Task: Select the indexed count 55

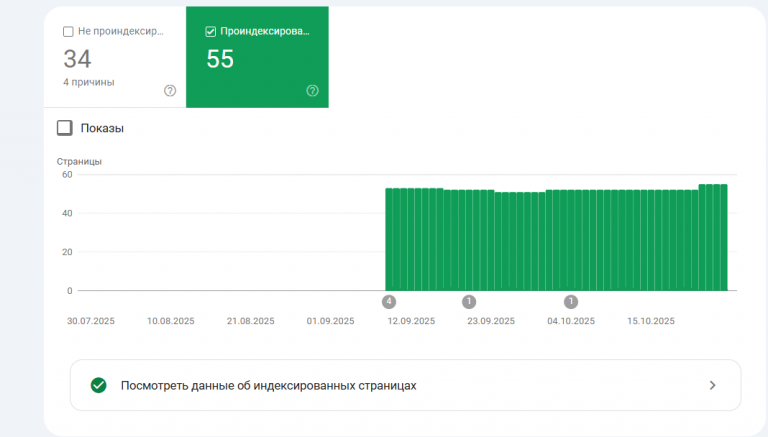Action: pos(220,59)
